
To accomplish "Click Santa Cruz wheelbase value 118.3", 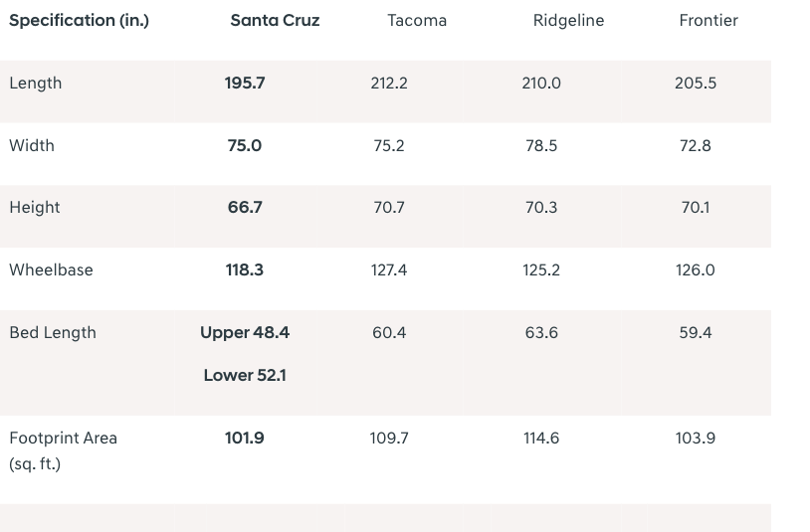I will click(x=245, y=269).
